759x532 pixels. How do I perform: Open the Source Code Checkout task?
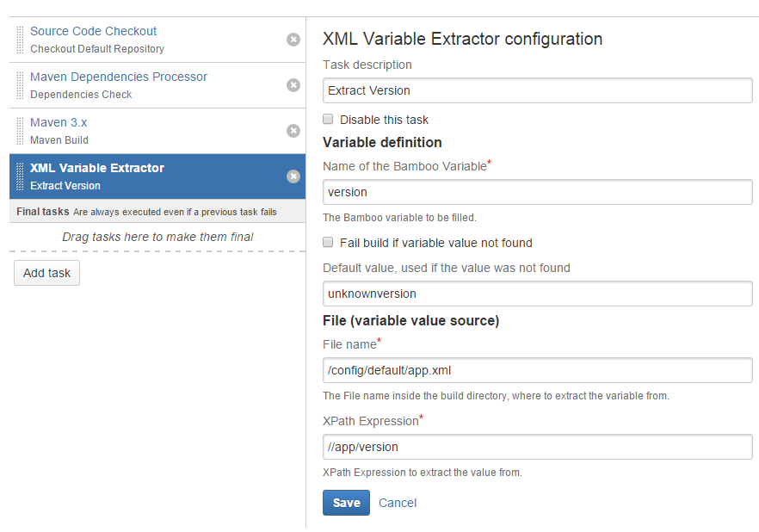[x=93, y=31]
